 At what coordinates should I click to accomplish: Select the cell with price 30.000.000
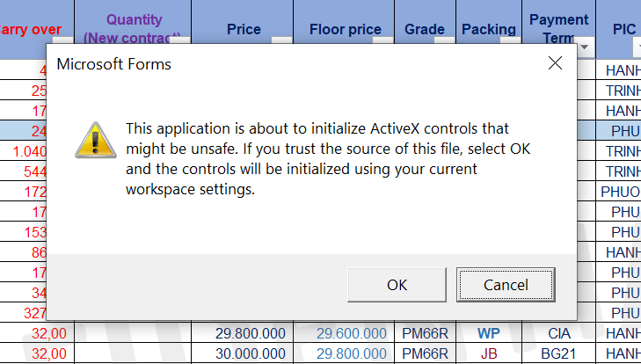243,353
